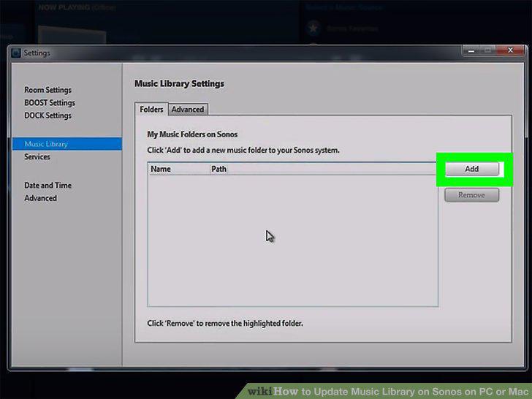Switch to the Advanced tab beside Folders

click(x=188, y=110)
